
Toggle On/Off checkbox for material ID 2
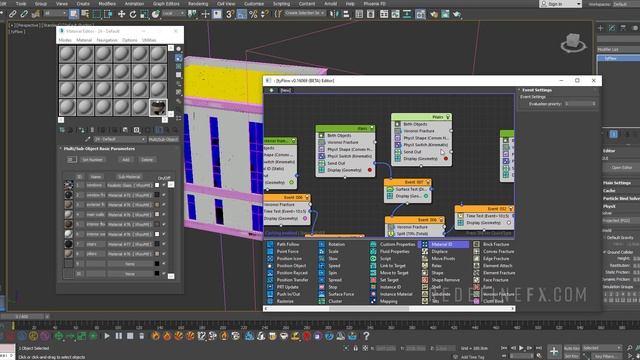164,195
